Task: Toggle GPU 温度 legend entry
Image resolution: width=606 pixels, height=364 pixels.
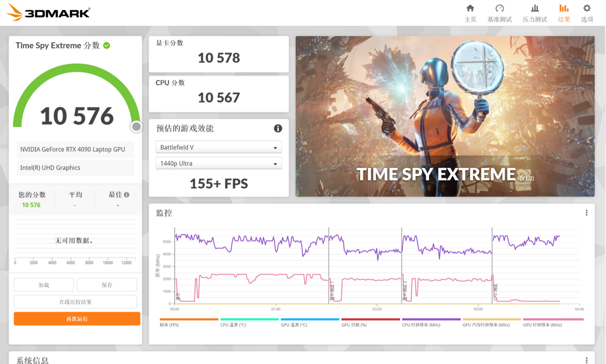Action: [x=310, y=323]
